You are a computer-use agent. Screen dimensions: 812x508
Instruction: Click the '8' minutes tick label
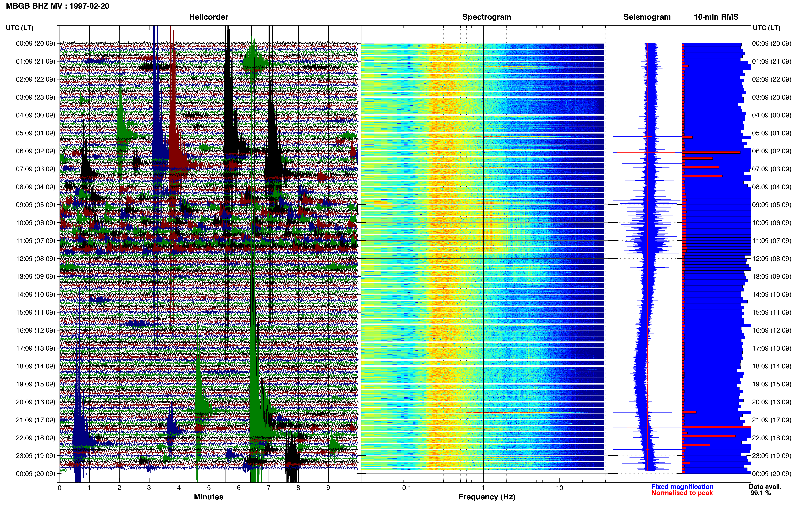click(298, 487)
